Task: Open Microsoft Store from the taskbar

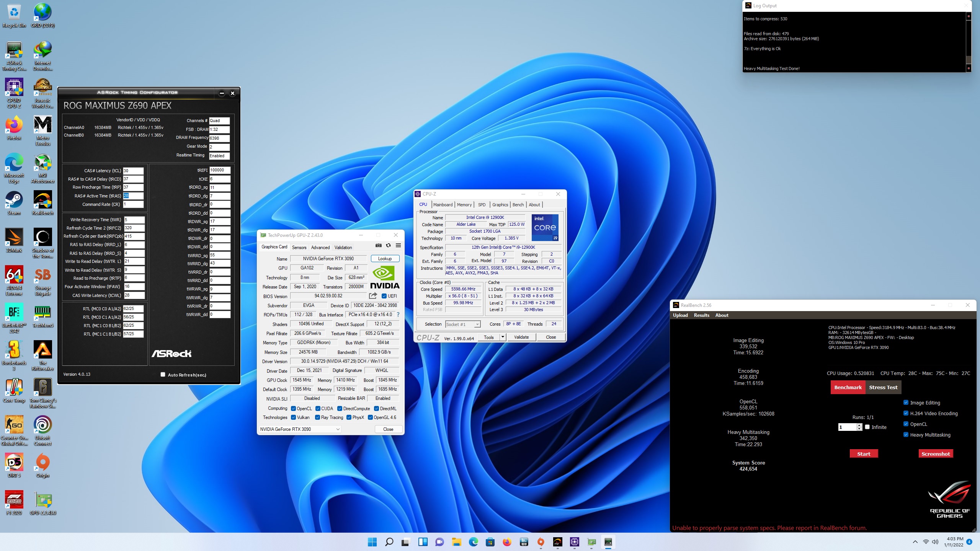Action: click(490, 542)
